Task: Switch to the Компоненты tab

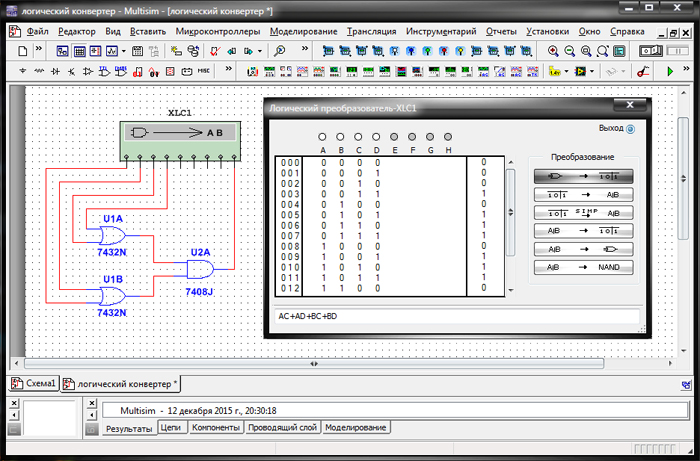Action: (x=216, y=428)
